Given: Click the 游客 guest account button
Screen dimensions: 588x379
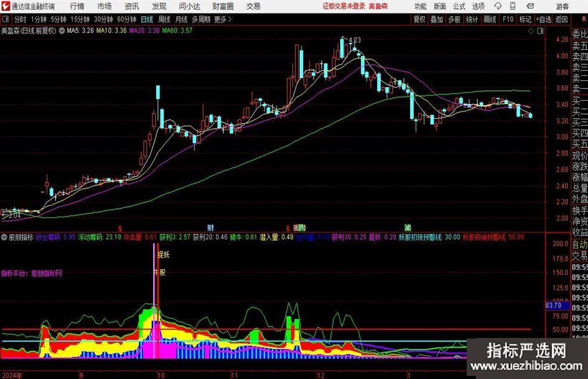Looking at the screenshot, I should pos(562,6).
